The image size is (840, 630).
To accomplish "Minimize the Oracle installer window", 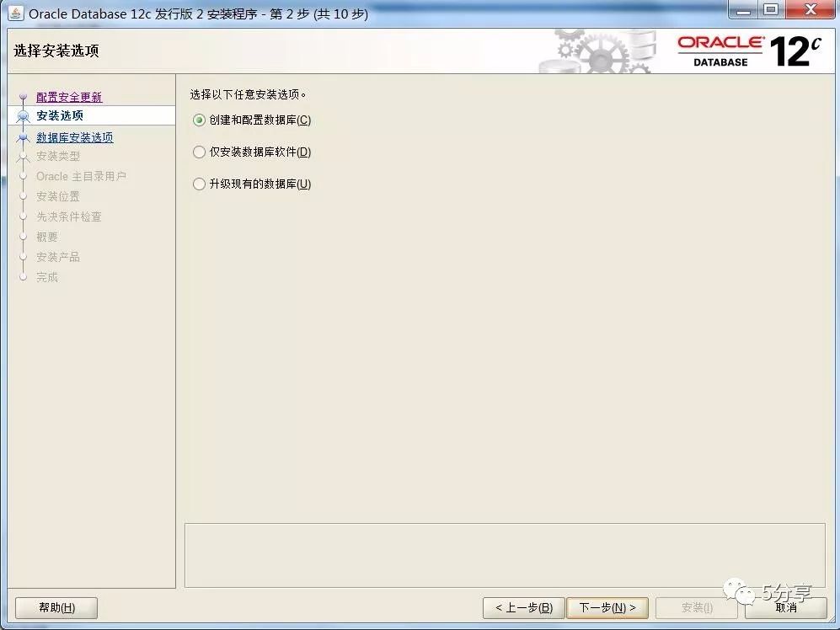I will [744, 9].
